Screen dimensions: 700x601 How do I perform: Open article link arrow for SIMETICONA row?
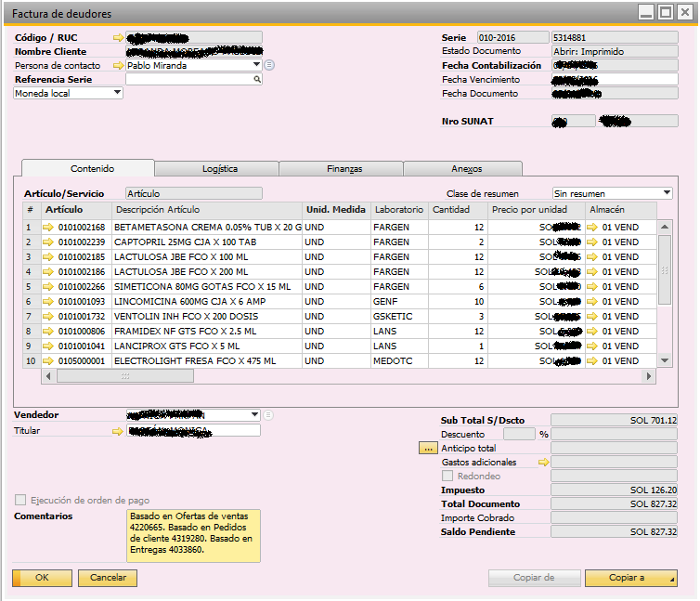coord(47,287)
